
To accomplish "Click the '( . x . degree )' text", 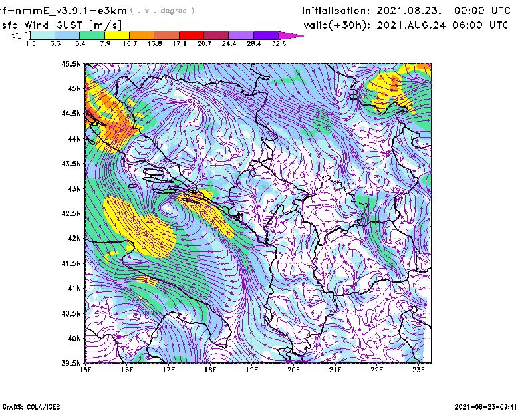I will [x=162, y=11].
